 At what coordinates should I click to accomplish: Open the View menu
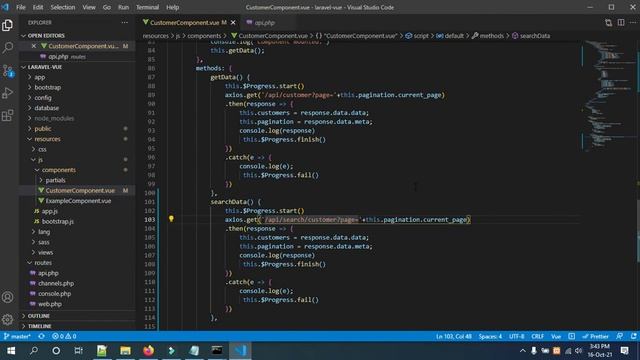89,7
